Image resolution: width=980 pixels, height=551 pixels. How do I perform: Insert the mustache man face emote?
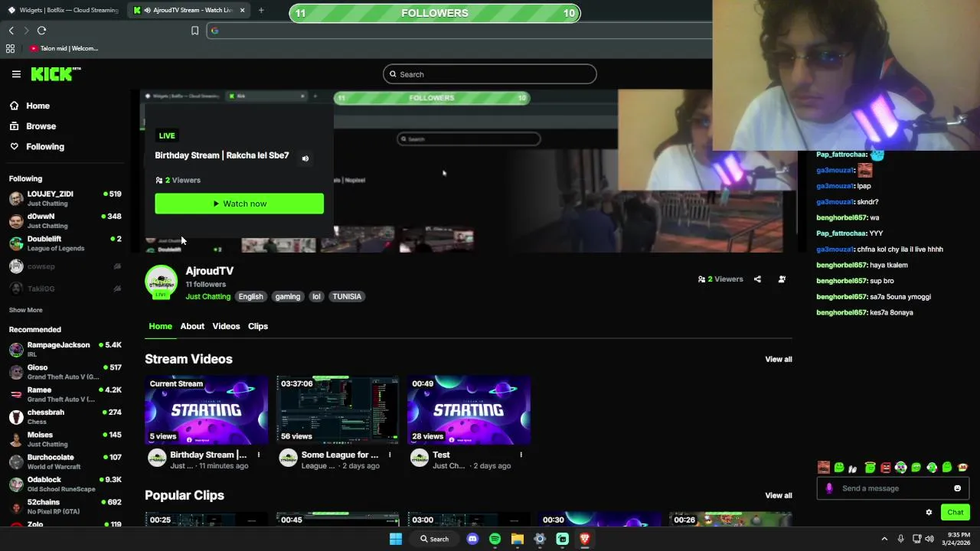click(x=824, y=468)
